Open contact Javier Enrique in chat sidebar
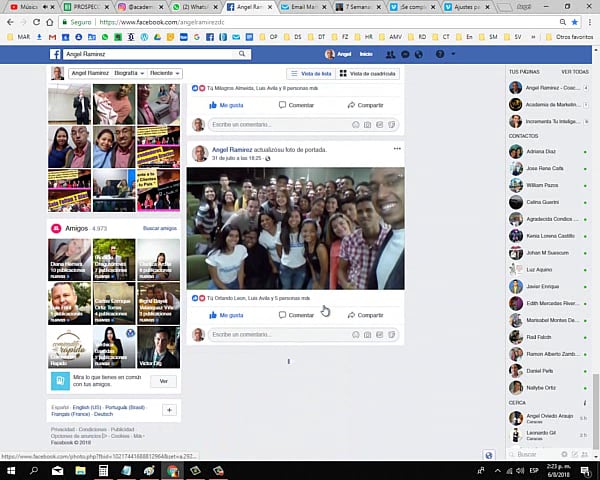 pos(548,287)
